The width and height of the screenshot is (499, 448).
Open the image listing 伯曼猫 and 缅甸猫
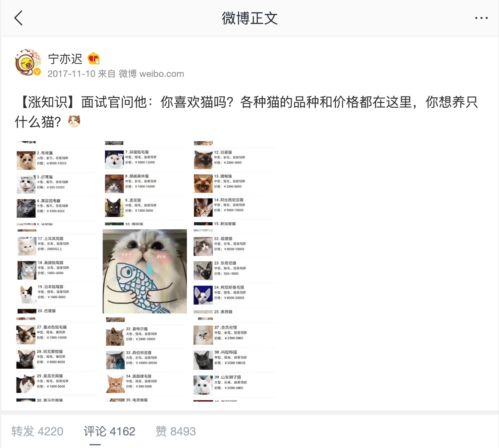[x=234, y=183]
